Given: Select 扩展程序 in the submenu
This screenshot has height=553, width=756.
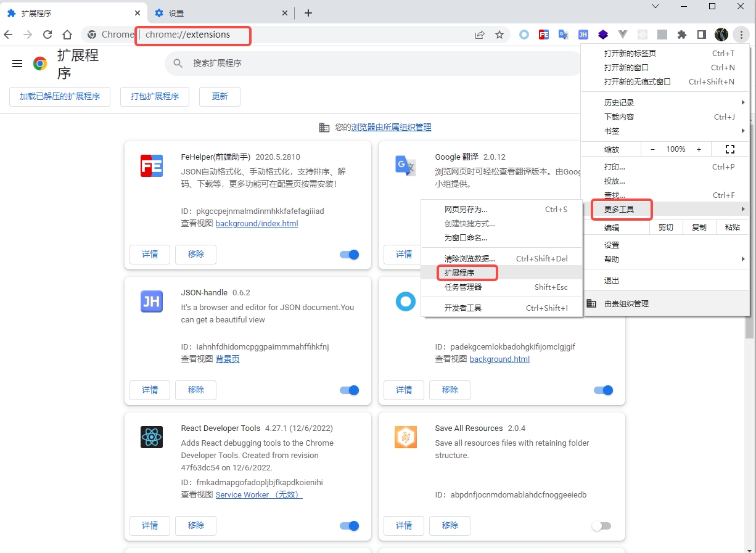Looking at the screenshot, I should click(x=502, y=273).
